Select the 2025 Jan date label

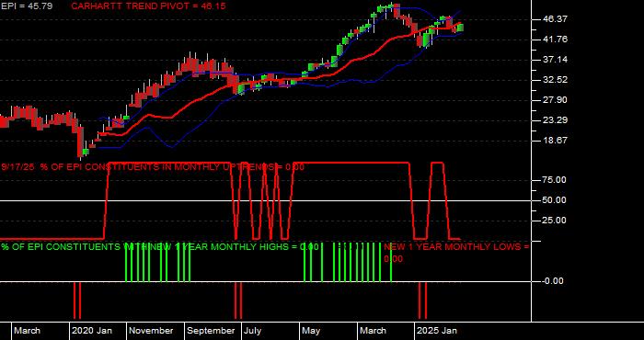(437, 331)
